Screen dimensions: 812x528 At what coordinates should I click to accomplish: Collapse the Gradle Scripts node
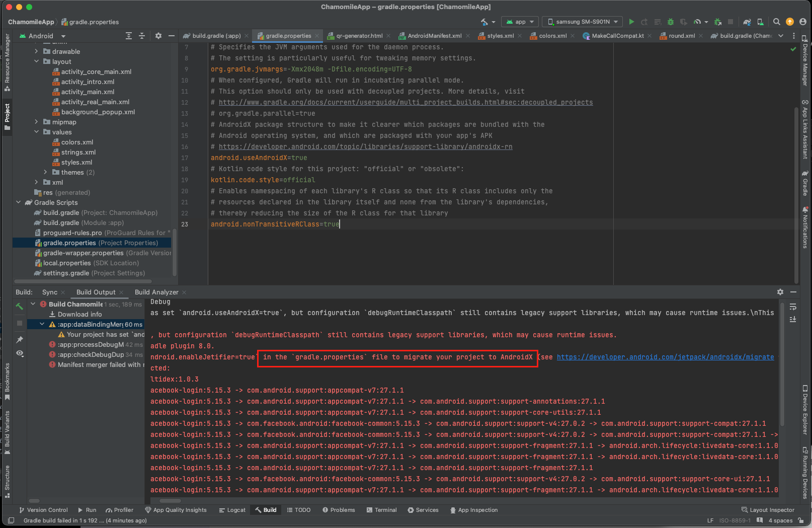click(19, 202)
